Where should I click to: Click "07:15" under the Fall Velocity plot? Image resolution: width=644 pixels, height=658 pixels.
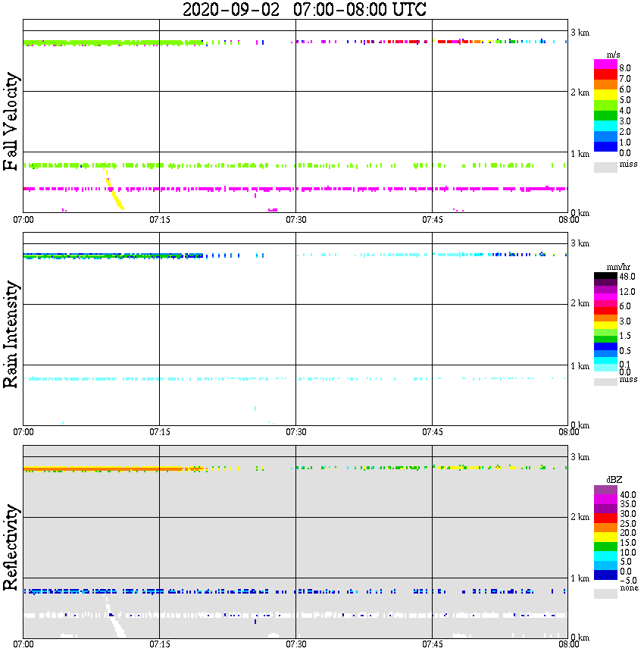tap(160, 220)
